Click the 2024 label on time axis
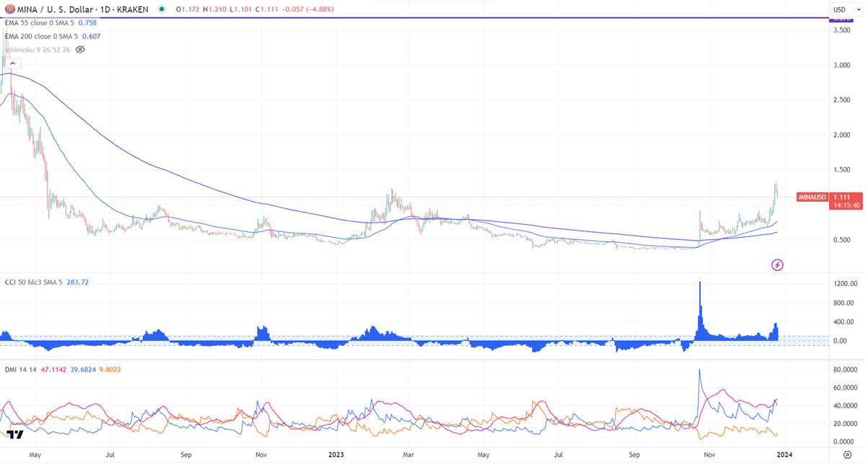Screen dimensions: 868x464 coord(784,455)
